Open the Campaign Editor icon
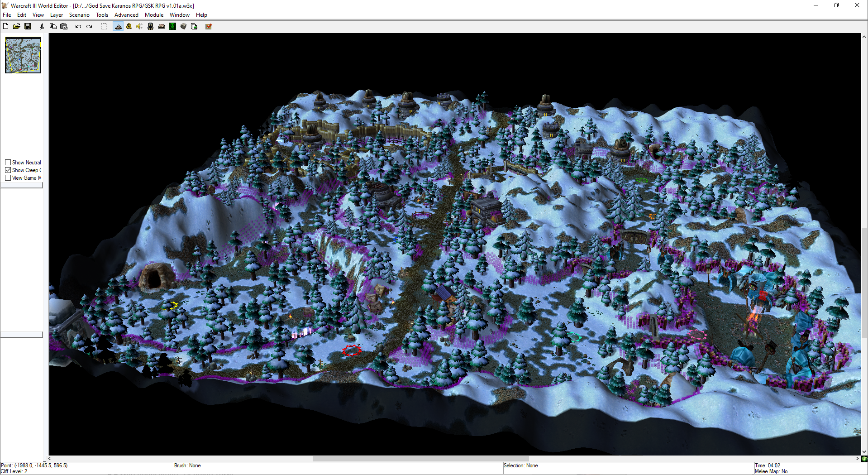The image size is (868, 475). (162, 26)
